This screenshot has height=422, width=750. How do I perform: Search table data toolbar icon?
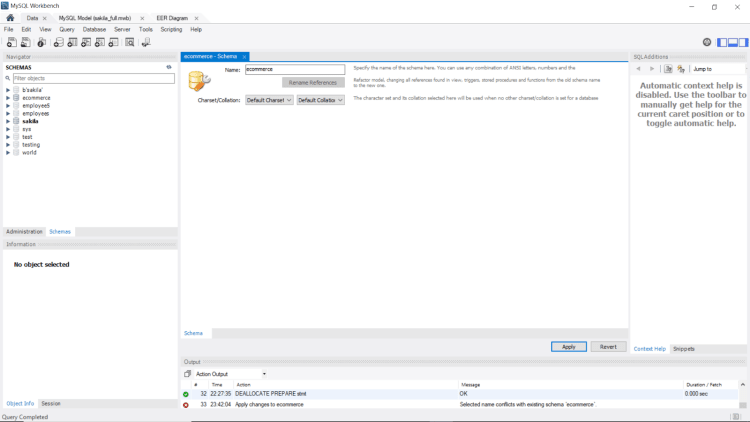[x=130, y=43]
